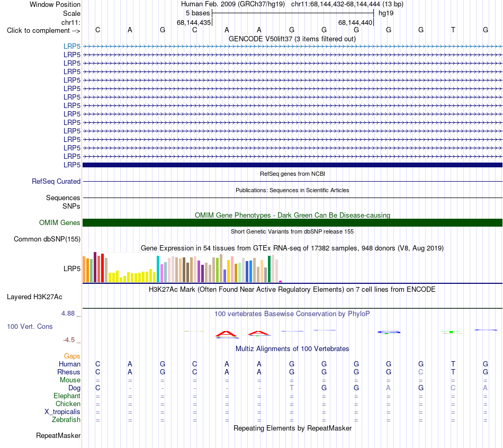Click the tiny magenta bar ending GTEx chart
503x448 pixels.
click(281, 281)
